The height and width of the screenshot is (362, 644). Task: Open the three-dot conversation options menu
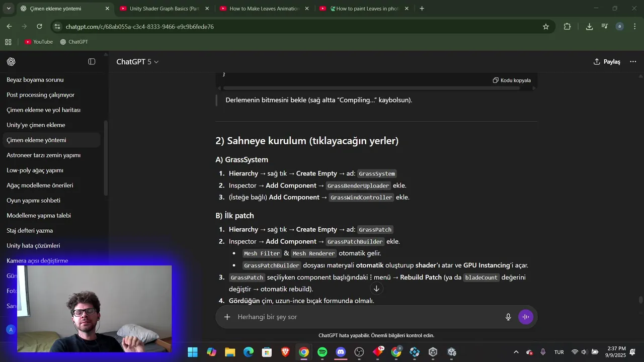point(633,61)
